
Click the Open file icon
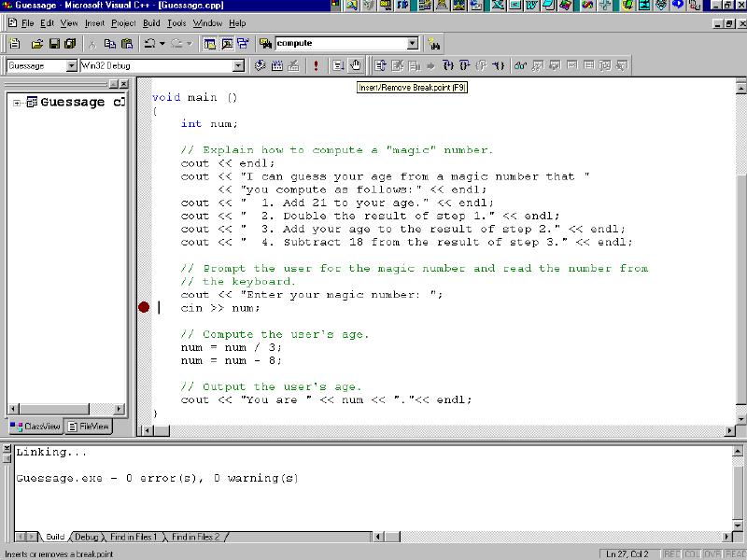pos(37,44)
